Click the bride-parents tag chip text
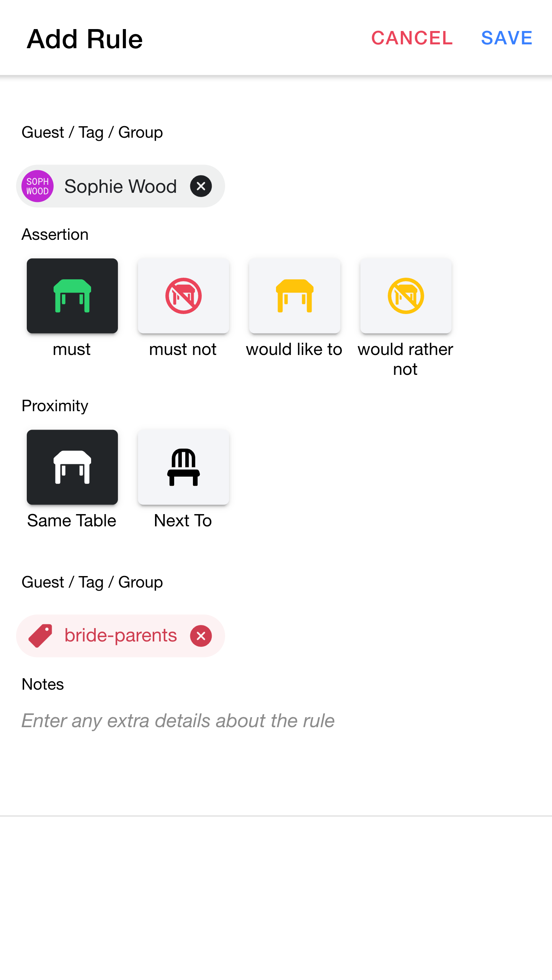This screenshot has height=980, width=552. pos(121,635)
